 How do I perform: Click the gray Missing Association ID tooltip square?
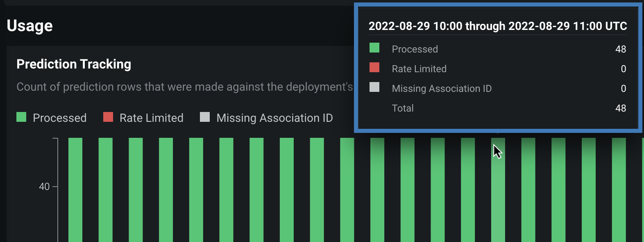click(374, 87)
